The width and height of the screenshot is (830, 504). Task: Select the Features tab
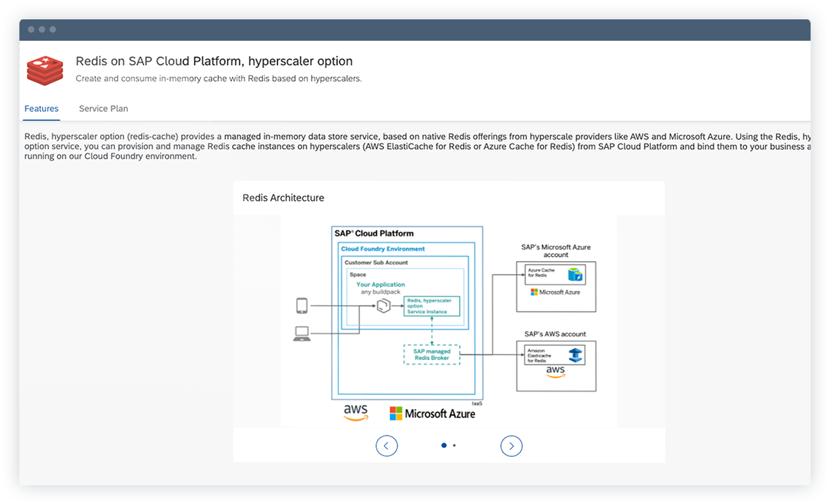(x=41, y=109)
